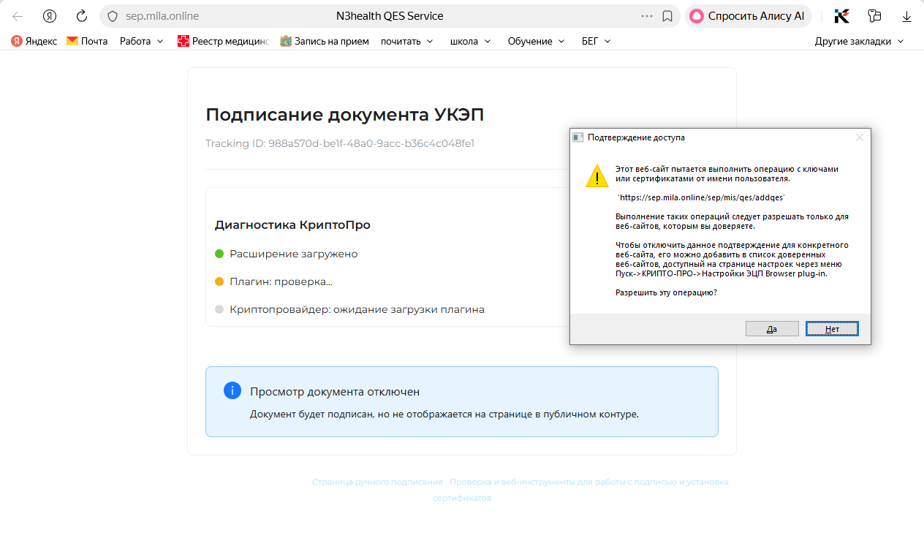Click the addqes URL text in dialog
The image size is (924, 560).
click(702, 197)
